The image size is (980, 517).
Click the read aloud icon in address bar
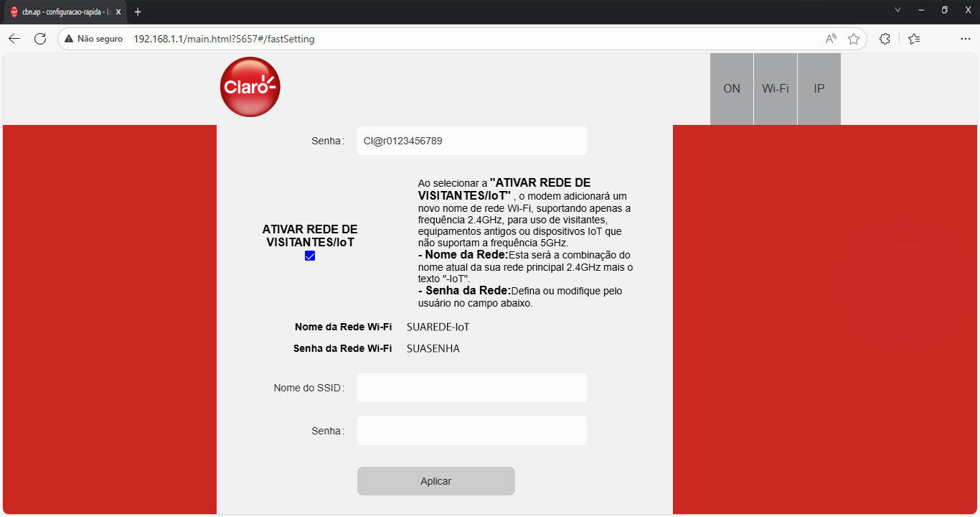(831, 39)
